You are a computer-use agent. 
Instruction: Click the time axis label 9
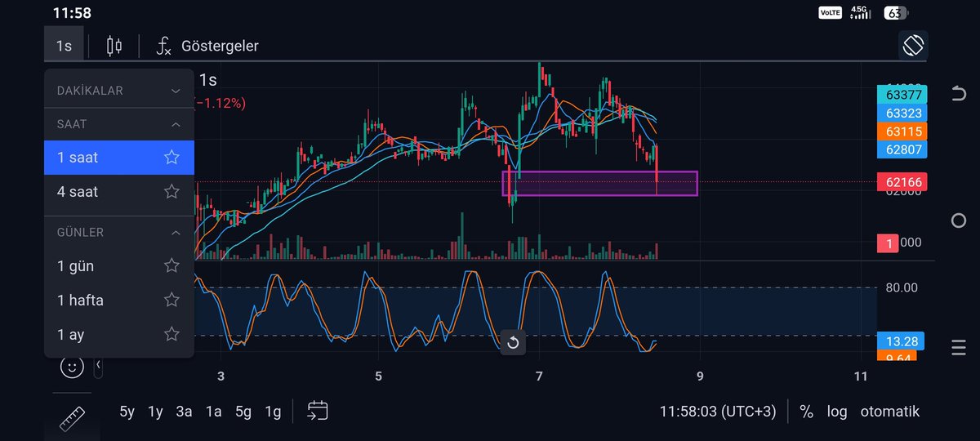(x=700, y=376)
